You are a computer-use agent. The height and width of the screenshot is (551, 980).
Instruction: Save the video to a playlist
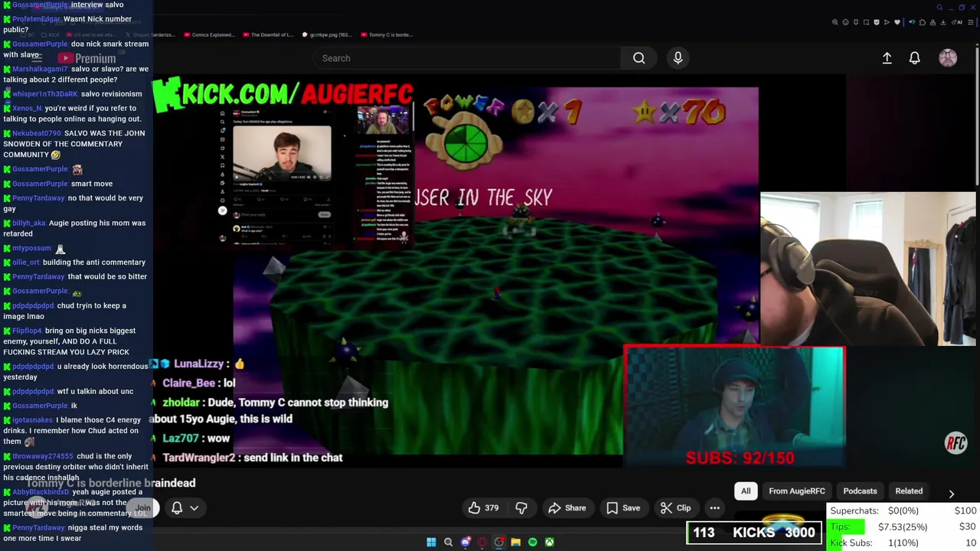click(623, 507)
